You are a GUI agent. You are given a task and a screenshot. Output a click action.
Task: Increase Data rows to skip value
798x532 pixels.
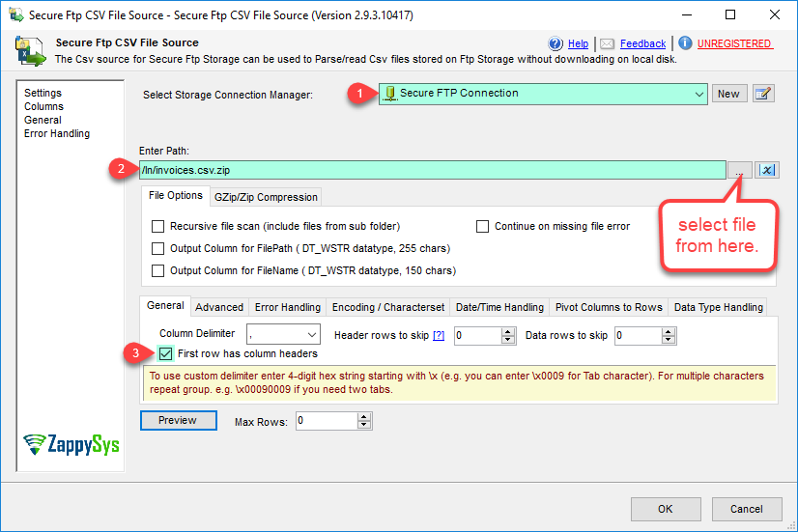pyautogui.click(x=669, y=331)
